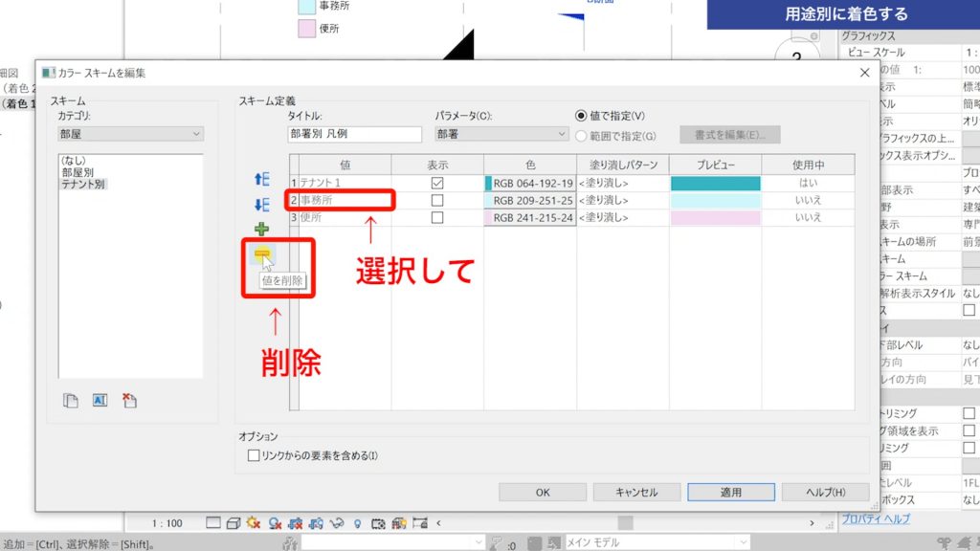Image resolution: width=980 pixels, height=551 pixels.
Task: Open the カテゴリ dropdown showing 部屋
Action: tap(129, 133)
